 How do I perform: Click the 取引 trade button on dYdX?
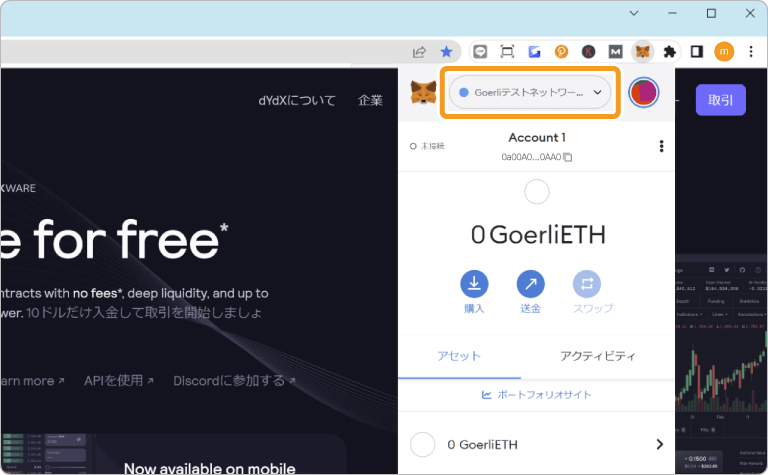720,100
